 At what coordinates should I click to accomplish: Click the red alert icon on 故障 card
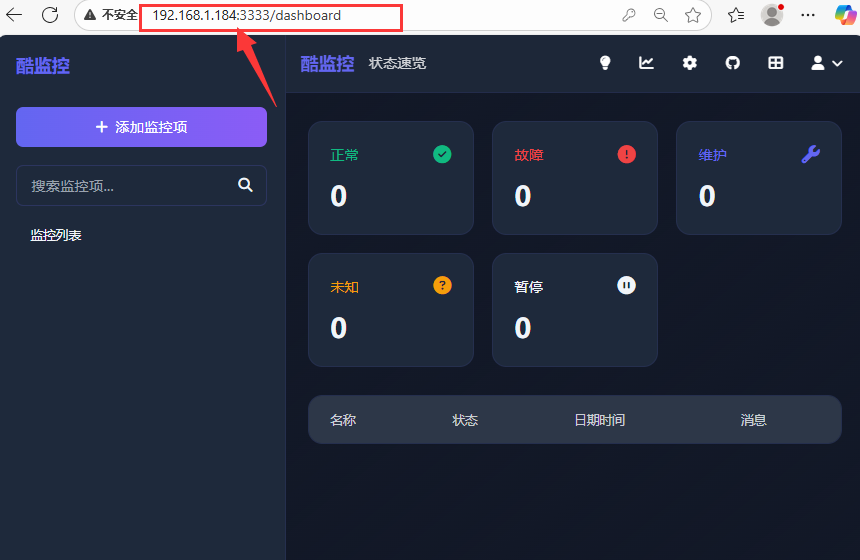[x=626, y=154]
